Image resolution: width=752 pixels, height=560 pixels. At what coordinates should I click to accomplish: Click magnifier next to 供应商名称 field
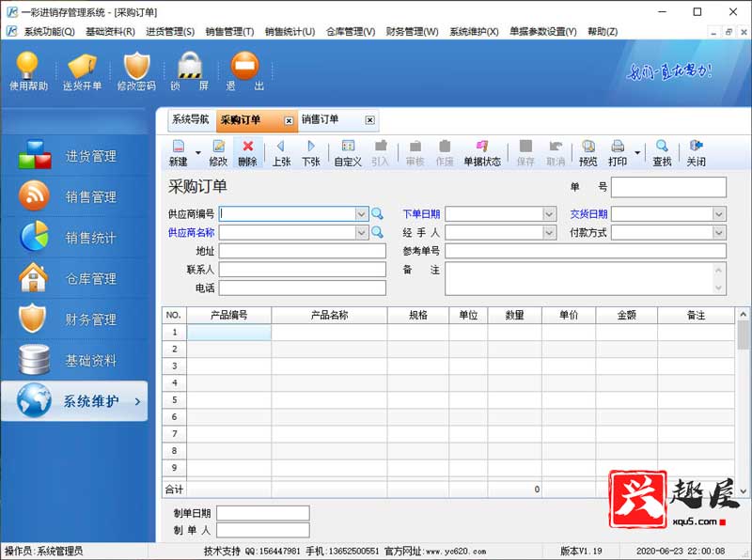click(x=378, y=232)
